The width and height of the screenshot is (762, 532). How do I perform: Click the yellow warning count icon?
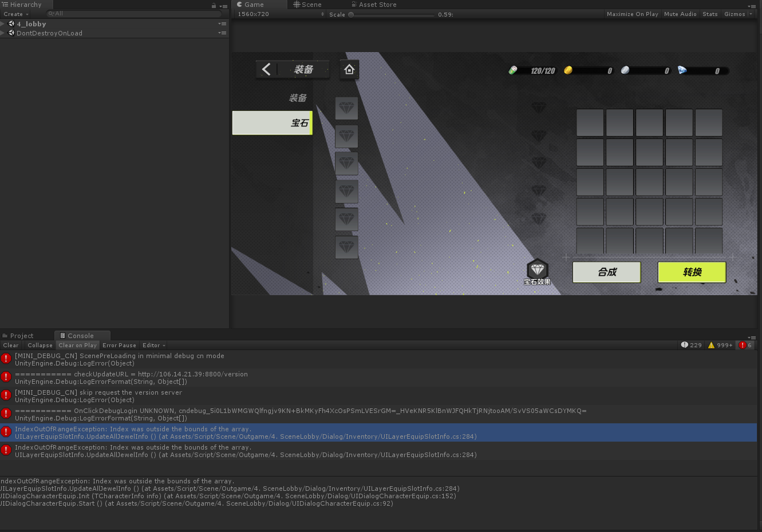coord(712,345)
